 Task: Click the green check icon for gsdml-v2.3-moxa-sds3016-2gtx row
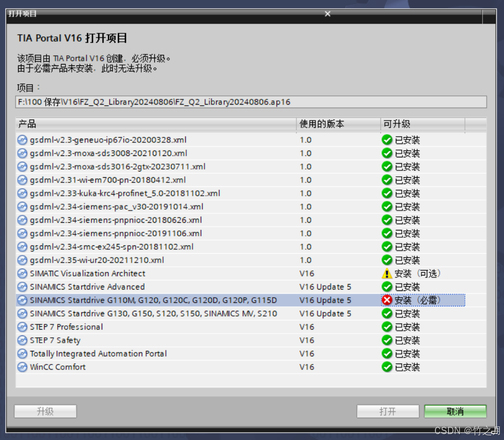[387, 167]
